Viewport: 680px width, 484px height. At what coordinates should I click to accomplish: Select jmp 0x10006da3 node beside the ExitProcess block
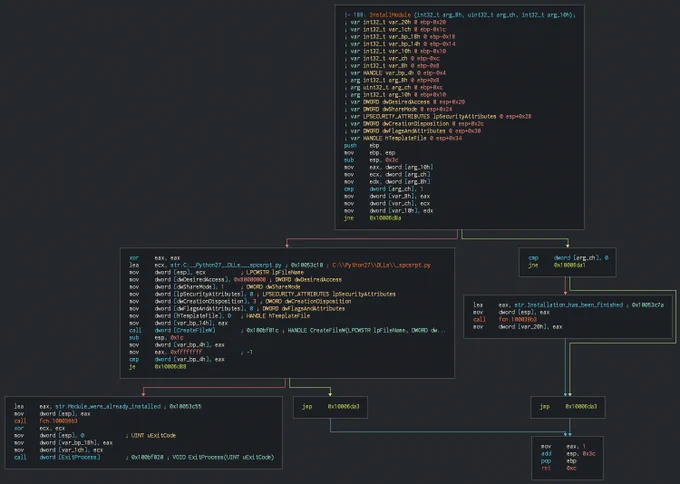[330, 406]
